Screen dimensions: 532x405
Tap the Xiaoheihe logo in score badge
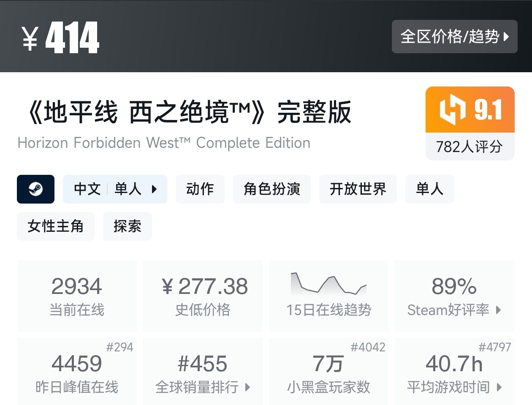point(453,110)
